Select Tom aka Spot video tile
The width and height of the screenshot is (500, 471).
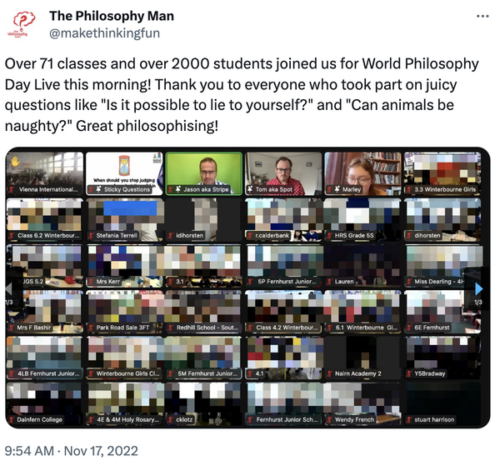[x=284, y=174]
